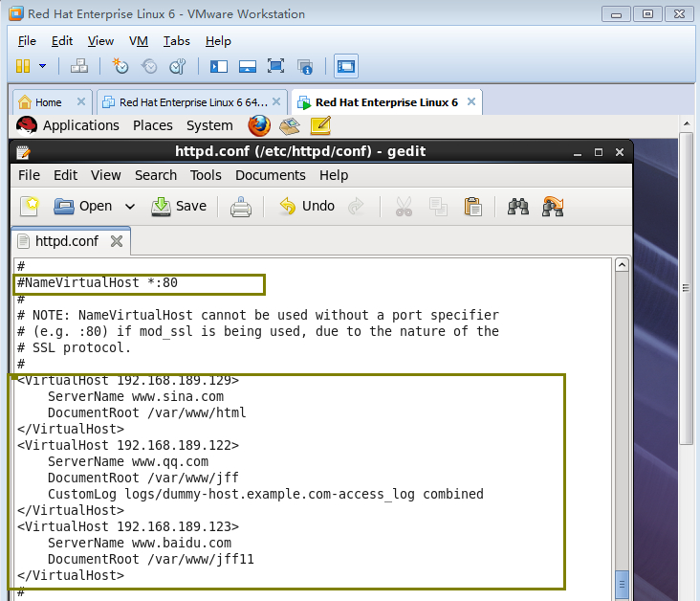Open the VMware View menu
700x601 pixels.
(100, 41)
